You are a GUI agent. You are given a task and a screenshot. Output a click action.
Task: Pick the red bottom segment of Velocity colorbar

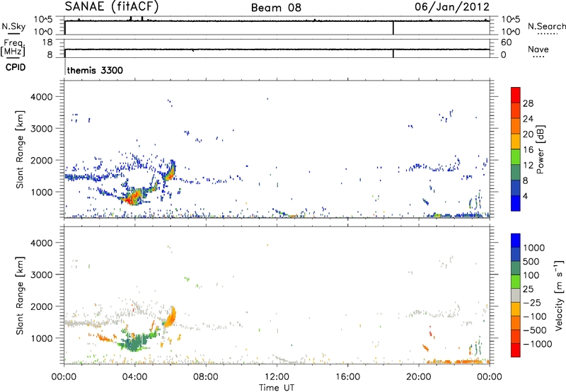(516, 350)
